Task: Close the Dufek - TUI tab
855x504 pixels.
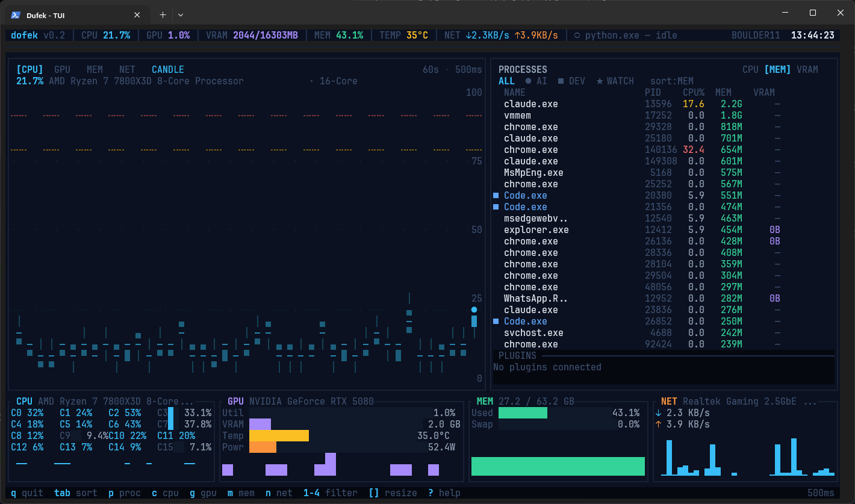Action: 137,15
